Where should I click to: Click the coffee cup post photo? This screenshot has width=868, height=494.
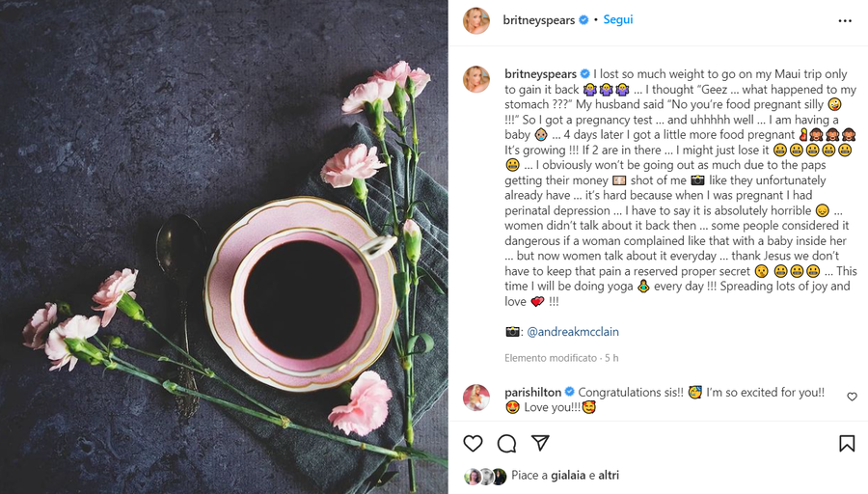point(224,247)
